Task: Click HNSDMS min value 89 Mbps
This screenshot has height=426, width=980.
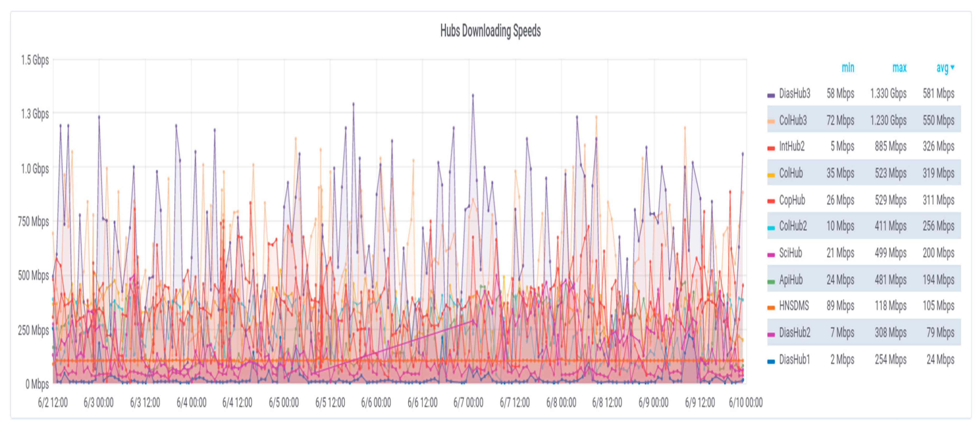Action: point(840,306)
